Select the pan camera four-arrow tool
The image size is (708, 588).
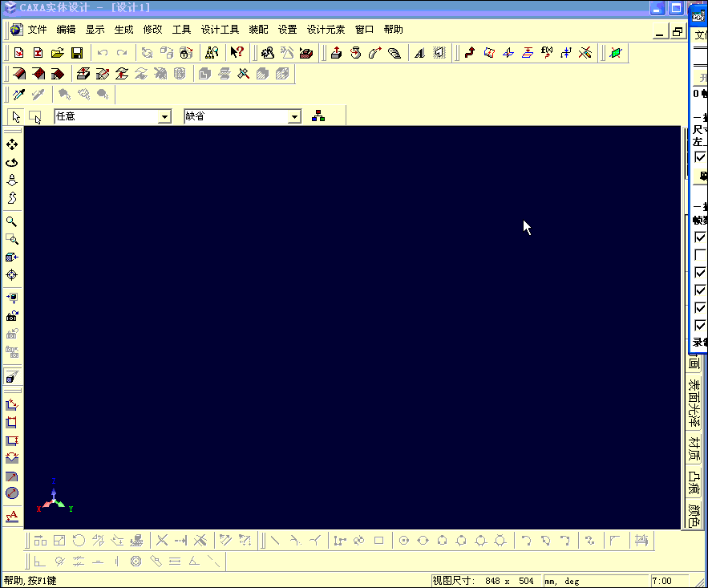pyautogui.click(x=12, y=144)
